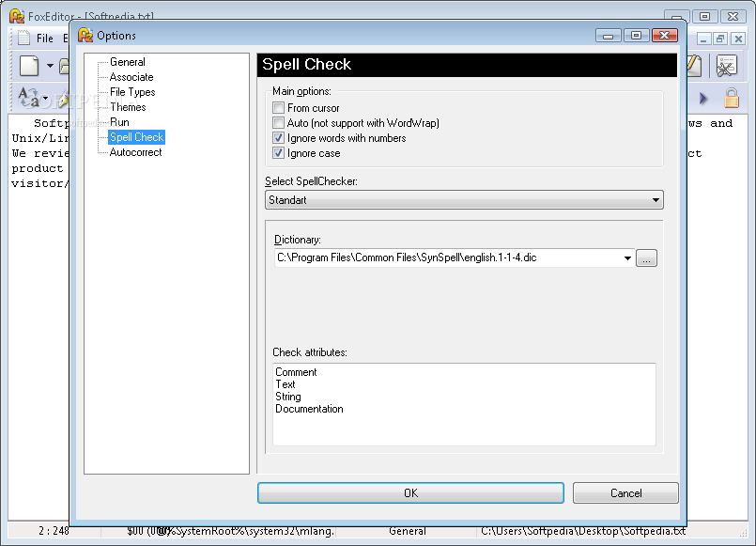
Task: Toggle Auto (not support with WordWrap) checkbox
Action: 278,122
